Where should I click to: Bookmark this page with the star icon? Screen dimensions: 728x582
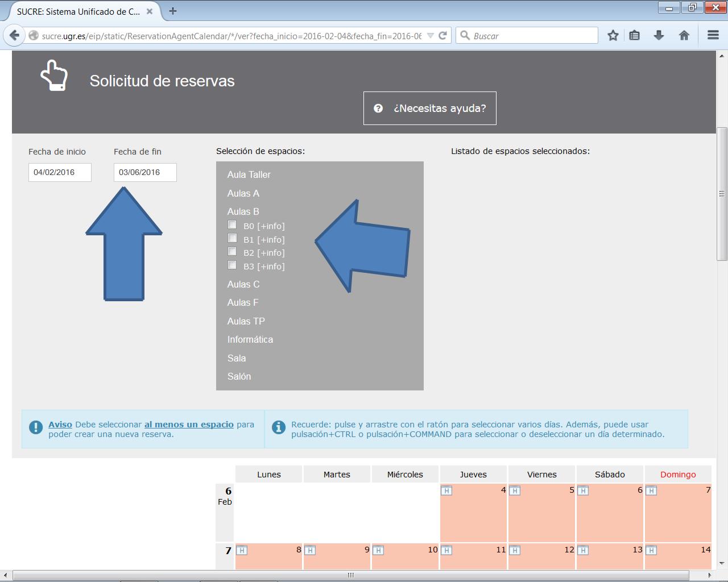(x=613, y=35)
